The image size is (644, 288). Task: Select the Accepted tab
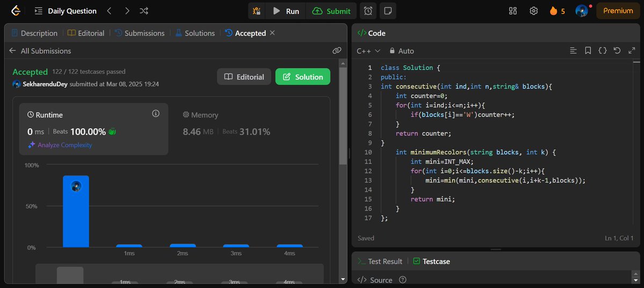pyautogui.click(x=246, y=33)
